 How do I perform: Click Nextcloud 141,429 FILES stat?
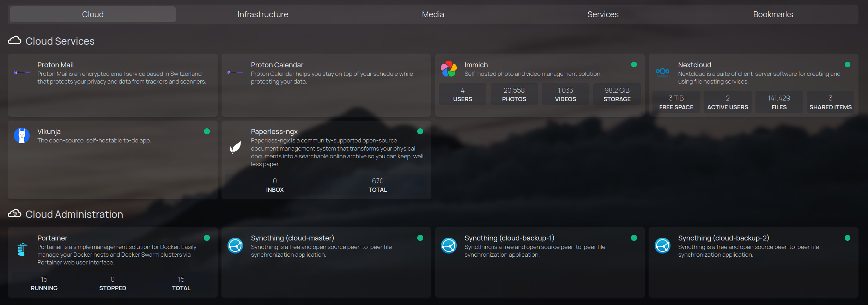click(x=779, y=102)
